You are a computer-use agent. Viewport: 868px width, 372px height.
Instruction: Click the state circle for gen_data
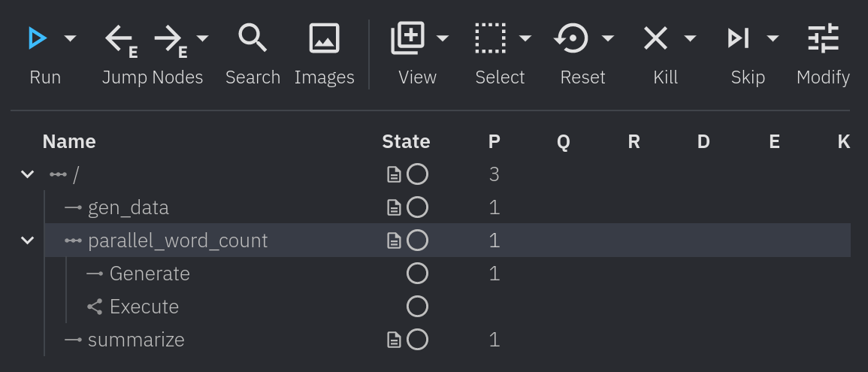[417, 207]
